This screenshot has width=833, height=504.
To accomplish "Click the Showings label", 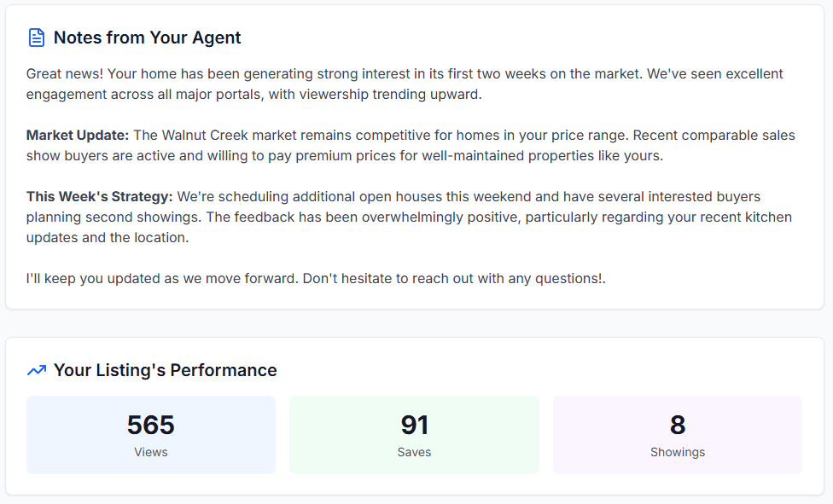I will tap(678, 452).
